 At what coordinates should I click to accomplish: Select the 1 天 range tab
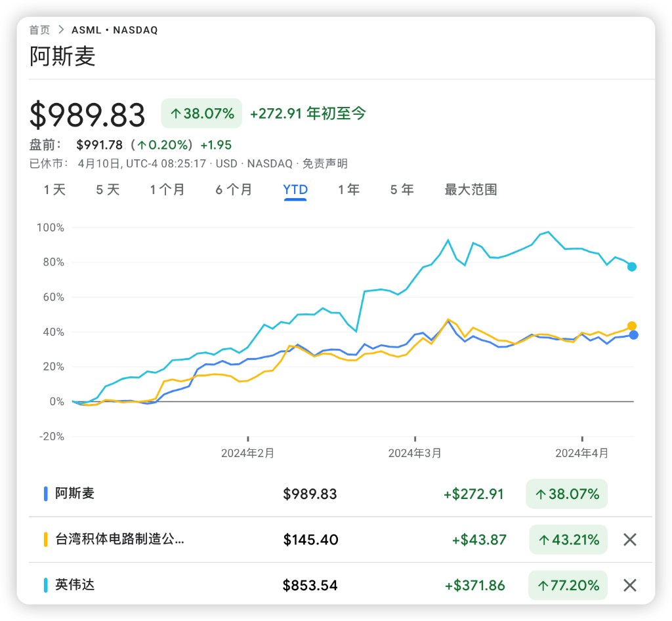click(54, 190)
